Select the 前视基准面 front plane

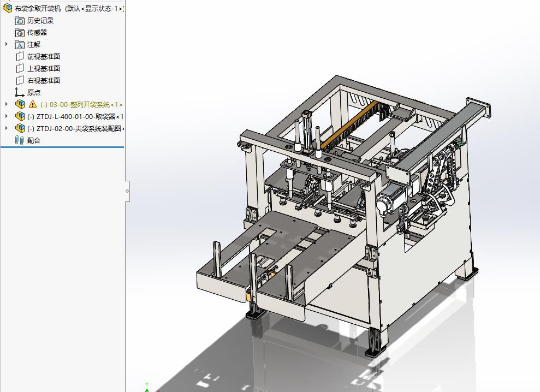[43, 56]
